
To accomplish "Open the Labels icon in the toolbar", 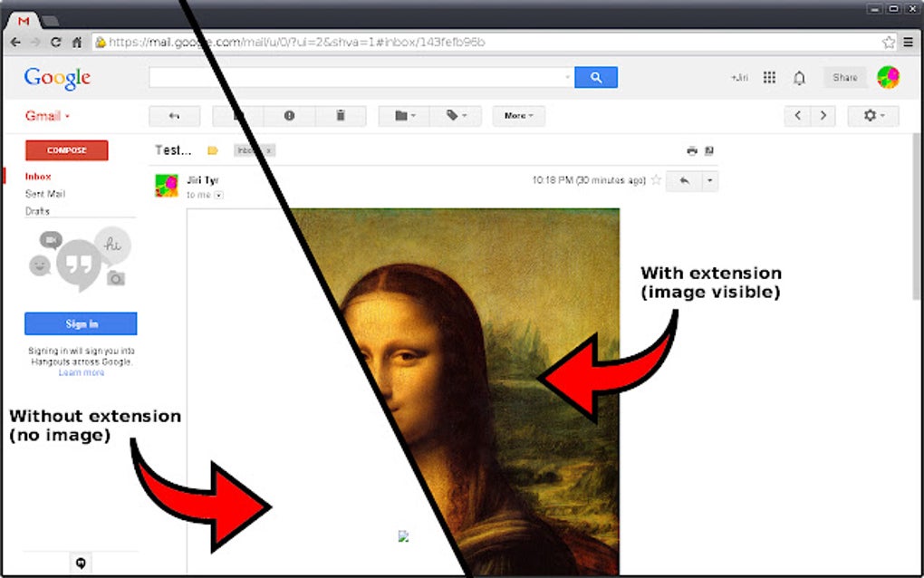I will pos(456,116).
